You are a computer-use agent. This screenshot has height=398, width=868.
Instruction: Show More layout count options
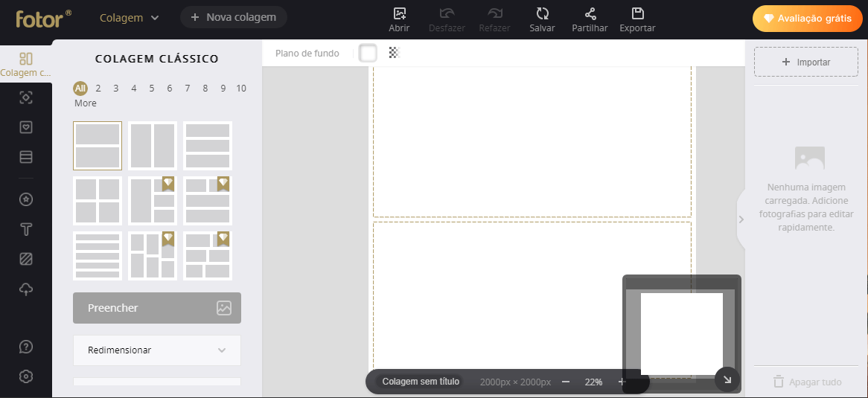pos(86,103)
